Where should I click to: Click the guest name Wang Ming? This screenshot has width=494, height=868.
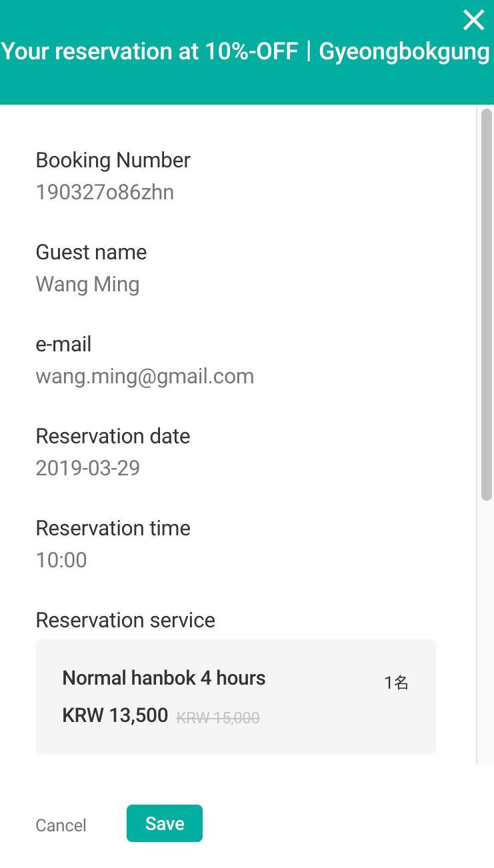87,284
